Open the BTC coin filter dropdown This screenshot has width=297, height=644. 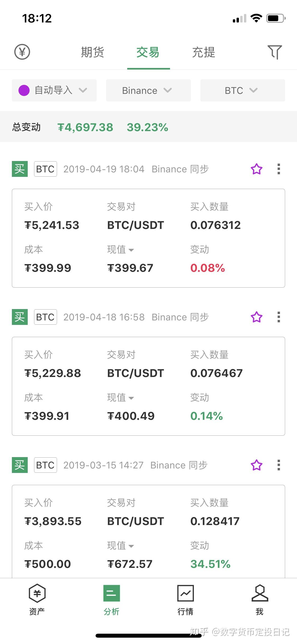(242, 90)
